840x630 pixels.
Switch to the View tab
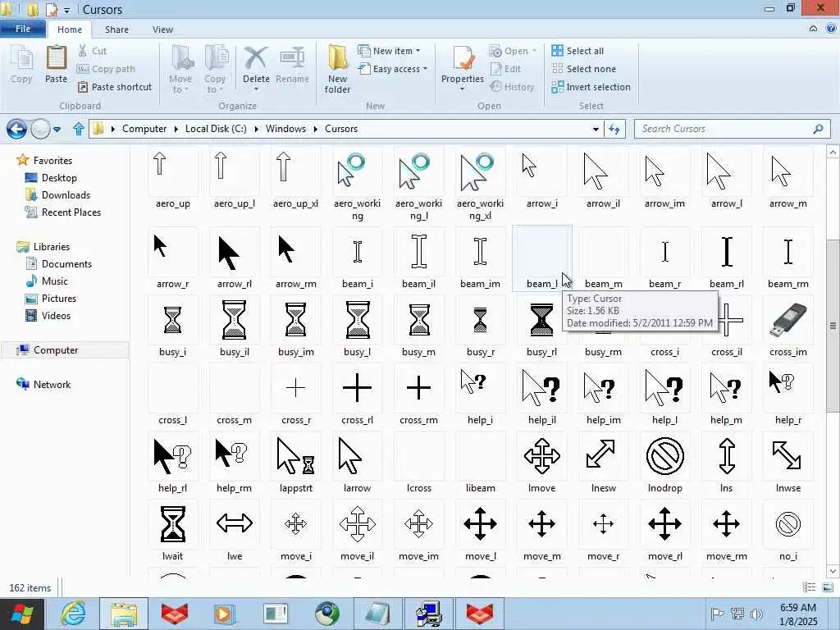(x=162, y=30)
